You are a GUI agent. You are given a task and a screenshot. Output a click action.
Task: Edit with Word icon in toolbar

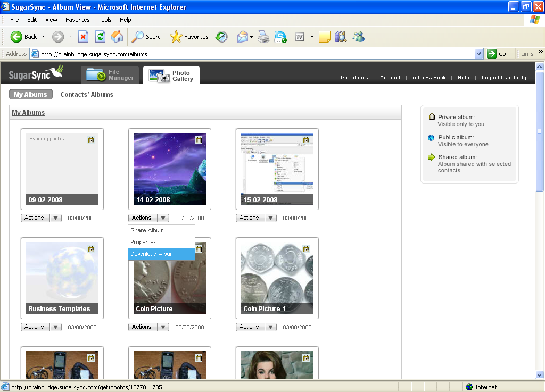click(300, 37)
